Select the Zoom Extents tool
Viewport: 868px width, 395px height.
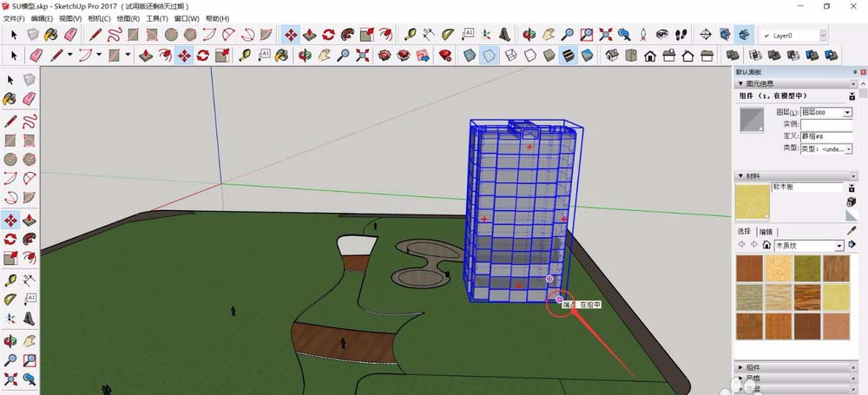tap(604, 35)
